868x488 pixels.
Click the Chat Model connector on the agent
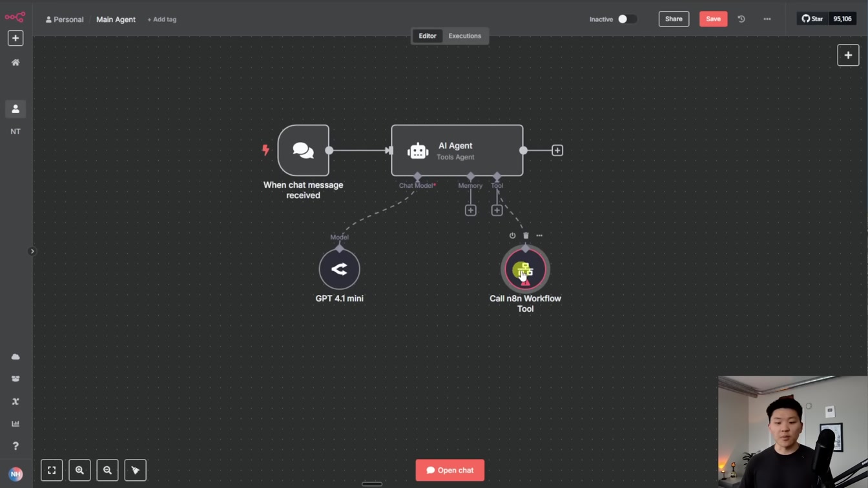click(417, 176)
